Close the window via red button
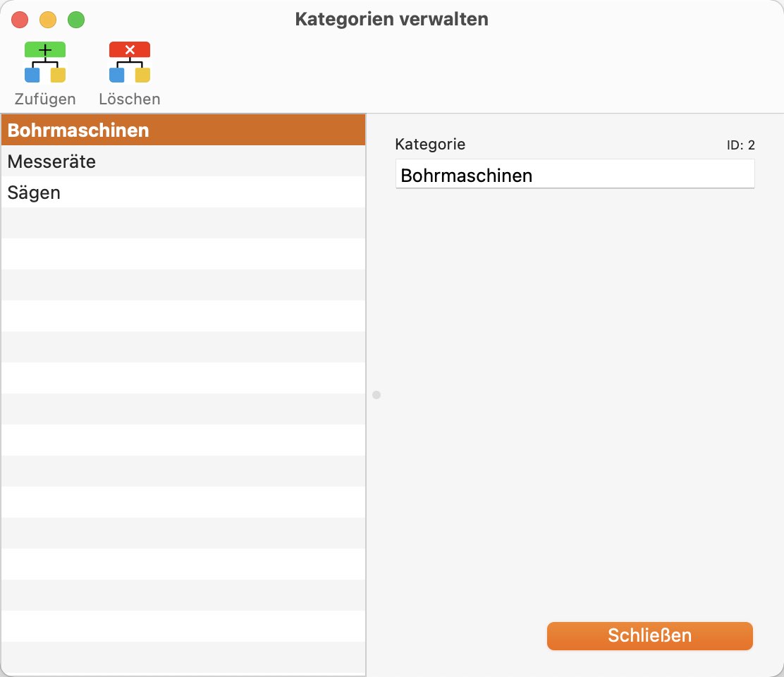This screenshot has width=784, height=677. coord(20,20)
